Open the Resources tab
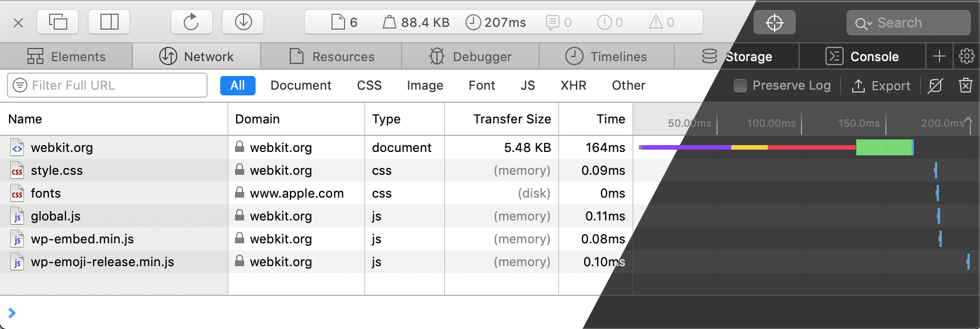The image size is (980, 329). point(331,57)
